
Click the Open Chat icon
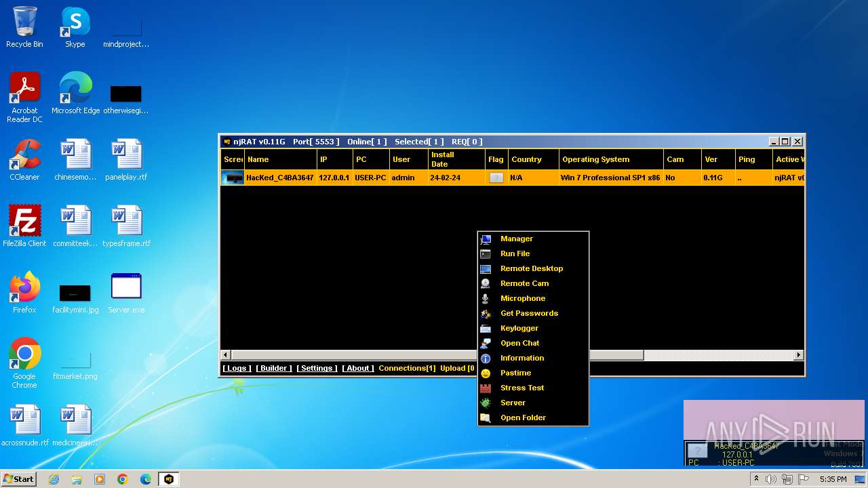[486, 344]
